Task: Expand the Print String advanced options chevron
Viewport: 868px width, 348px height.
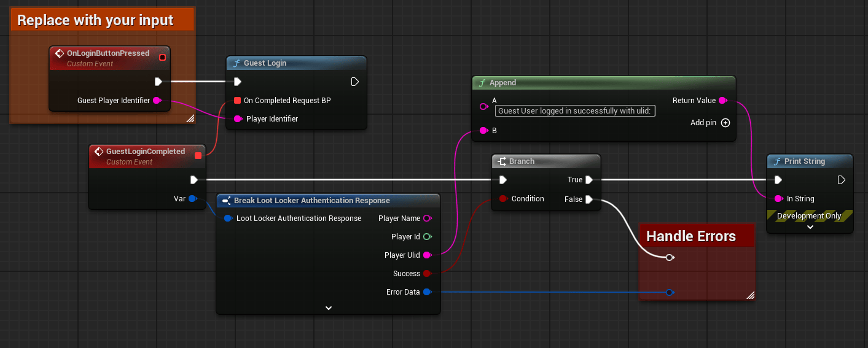Action: (810, 227)
